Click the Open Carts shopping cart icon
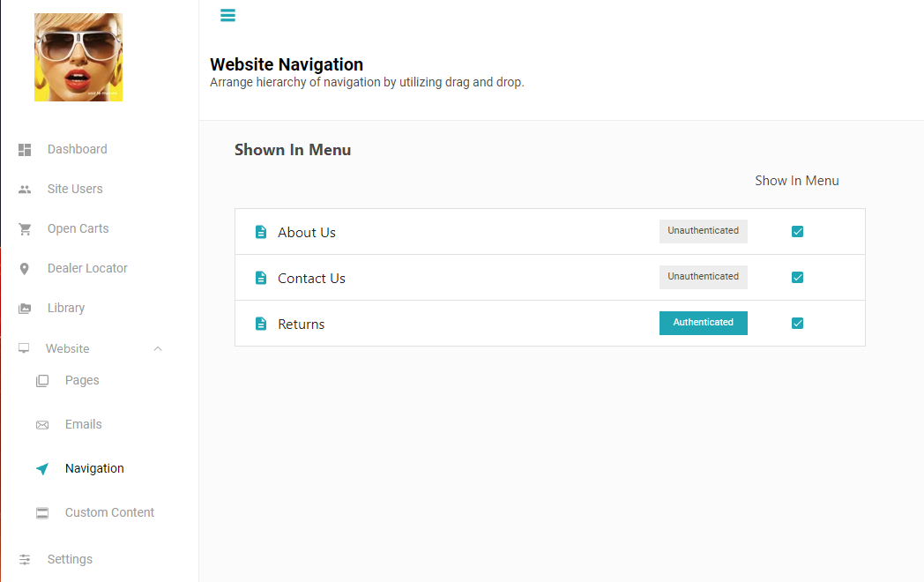The width and height of the screenshot is (924, 582). (x=25, y=228)
